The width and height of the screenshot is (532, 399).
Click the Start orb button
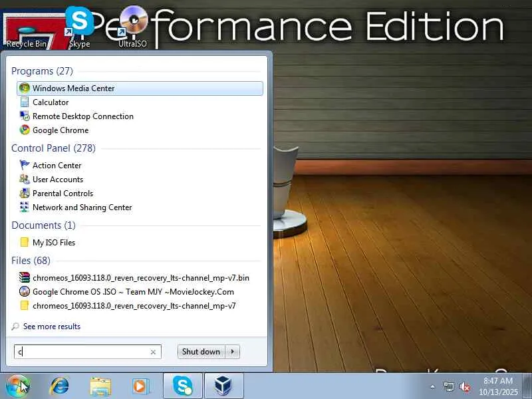tap(18, 386)
